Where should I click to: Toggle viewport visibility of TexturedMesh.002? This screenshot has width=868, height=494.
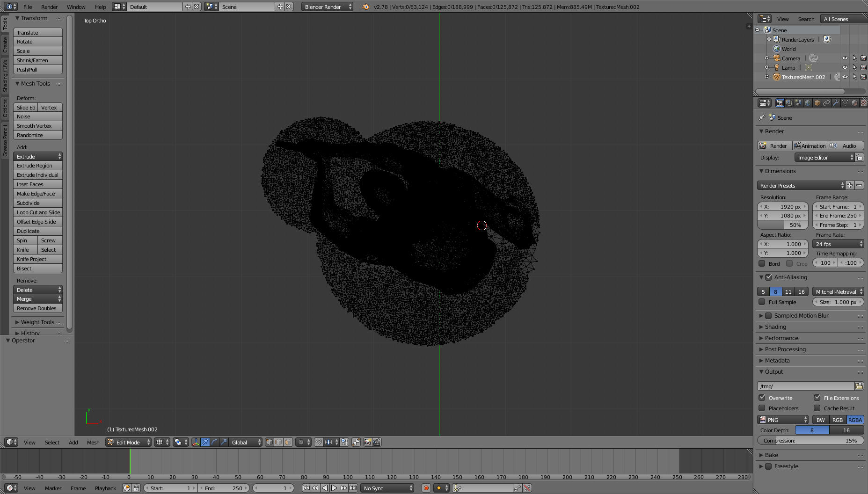pos(845,77)
